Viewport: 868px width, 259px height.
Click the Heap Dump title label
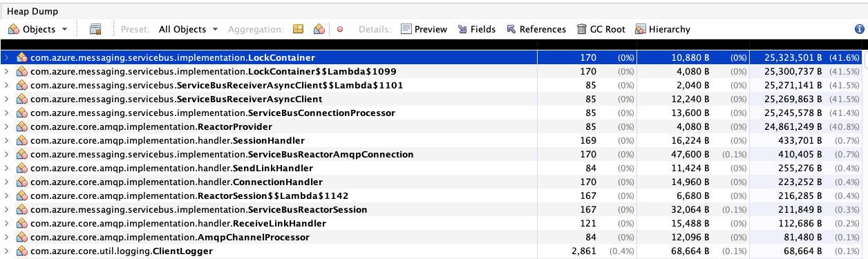(32, 11)
